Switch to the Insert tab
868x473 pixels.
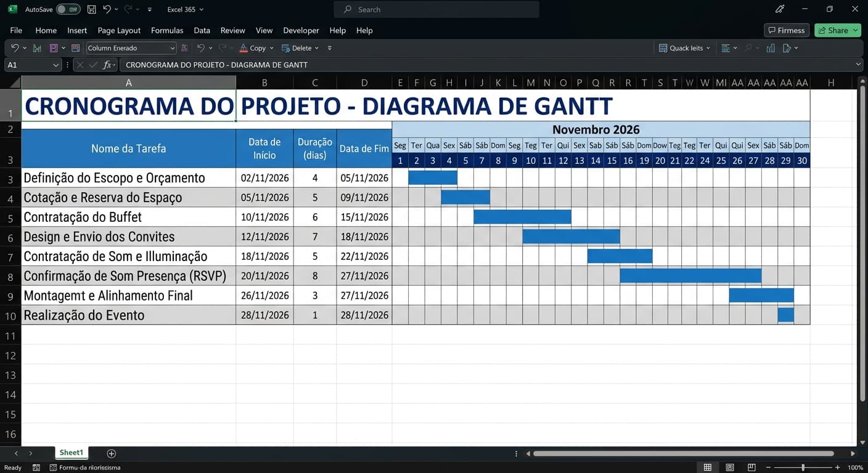pos(77,30)
